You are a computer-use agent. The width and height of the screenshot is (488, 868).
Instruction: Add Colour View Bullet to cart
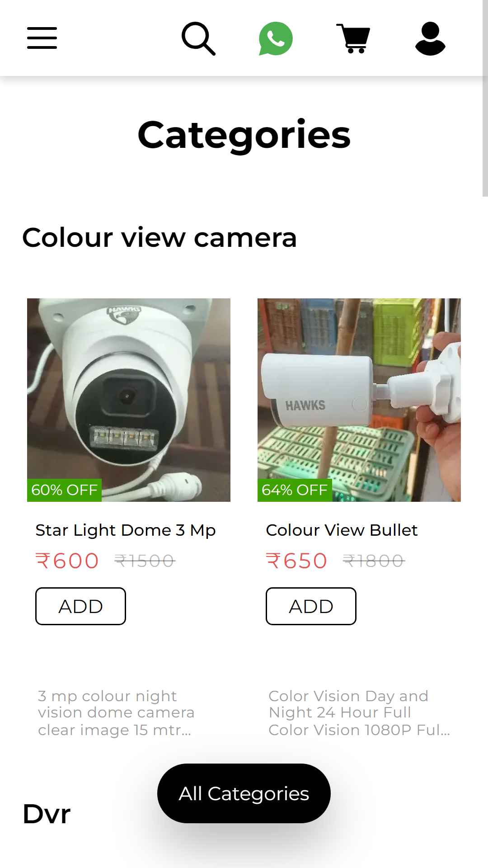click(311, 606)
